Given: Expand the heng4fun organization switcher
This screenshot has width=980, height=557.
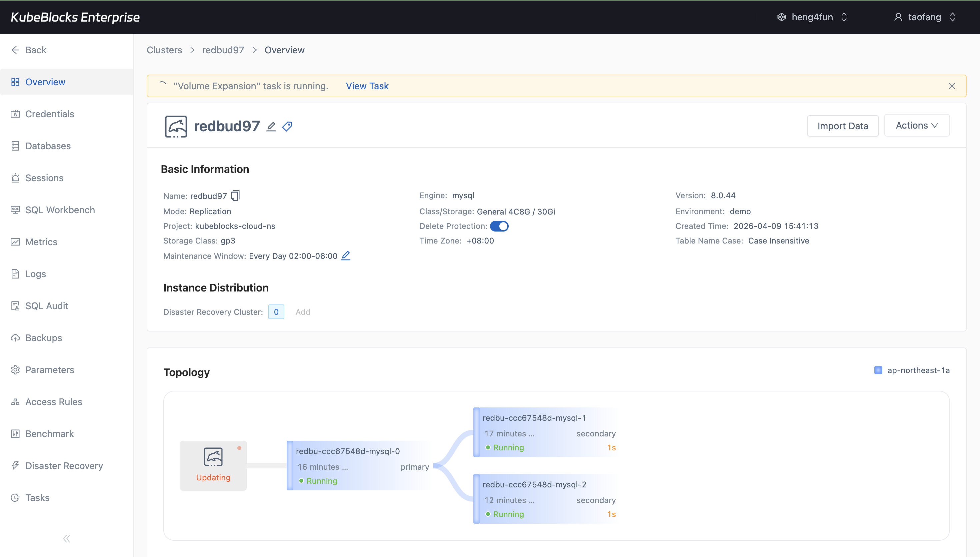Looking at the screenshot, I should tap(812, 17).
